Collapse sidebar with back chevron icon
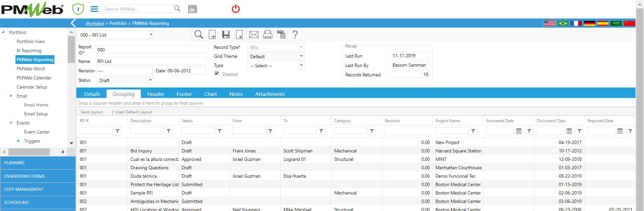Viewport: 644px width, 211px height. (73, 23)
